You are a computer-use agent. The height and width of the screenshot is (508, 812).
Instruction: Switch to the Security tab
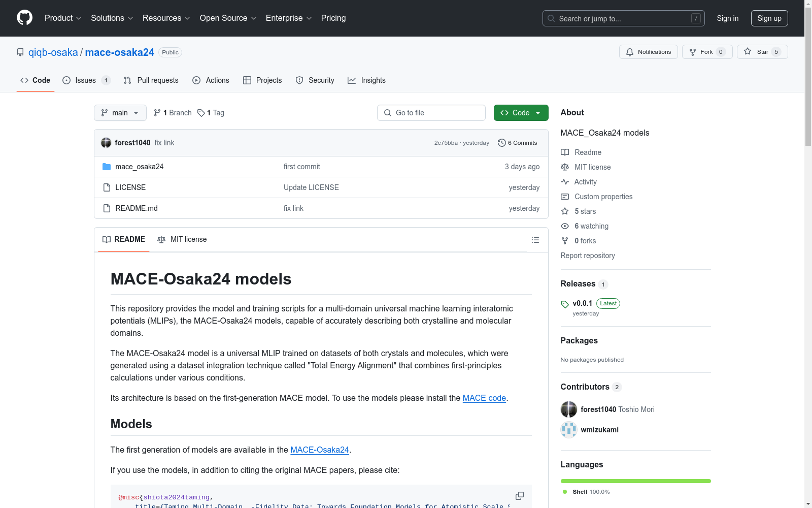coord(315,80)
